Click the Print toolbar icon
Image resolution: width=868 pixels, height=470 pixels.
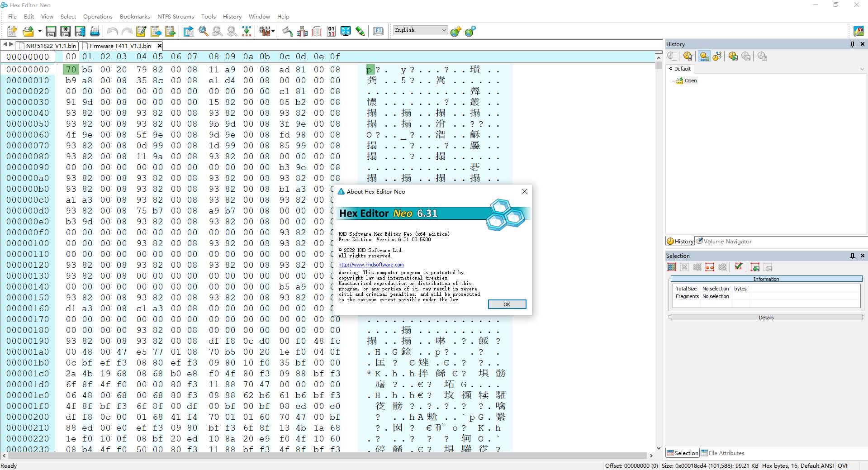point(95,31)
